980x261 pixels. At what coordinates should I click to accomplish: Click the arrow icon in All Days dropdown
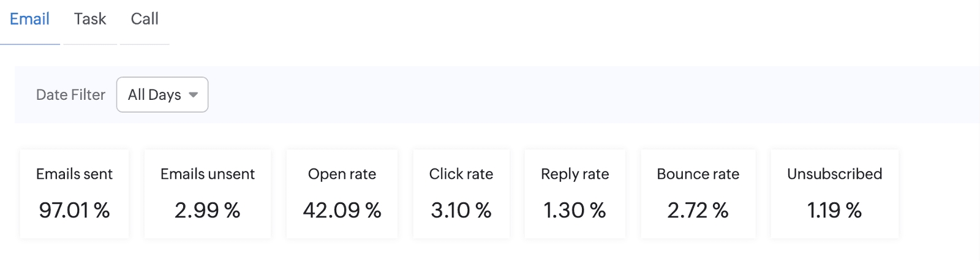pyautogui.click(x=194, y=95)
